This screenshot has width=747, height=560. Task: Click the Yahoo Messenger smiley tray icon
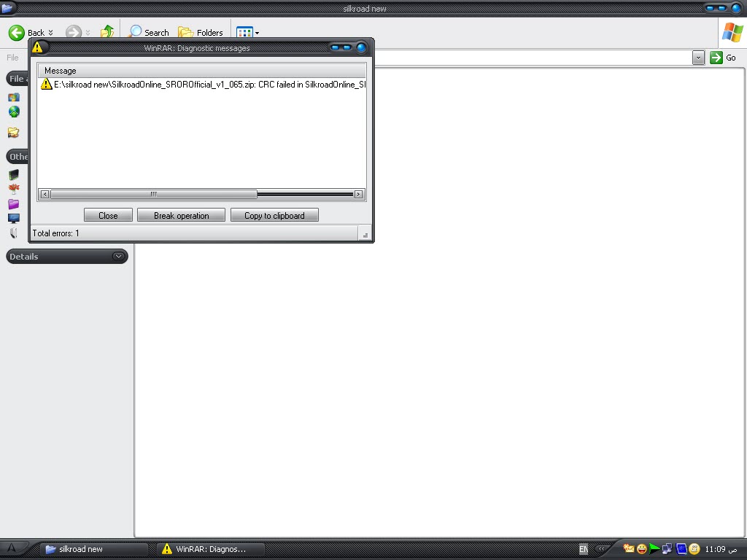(x=642, y=549)
